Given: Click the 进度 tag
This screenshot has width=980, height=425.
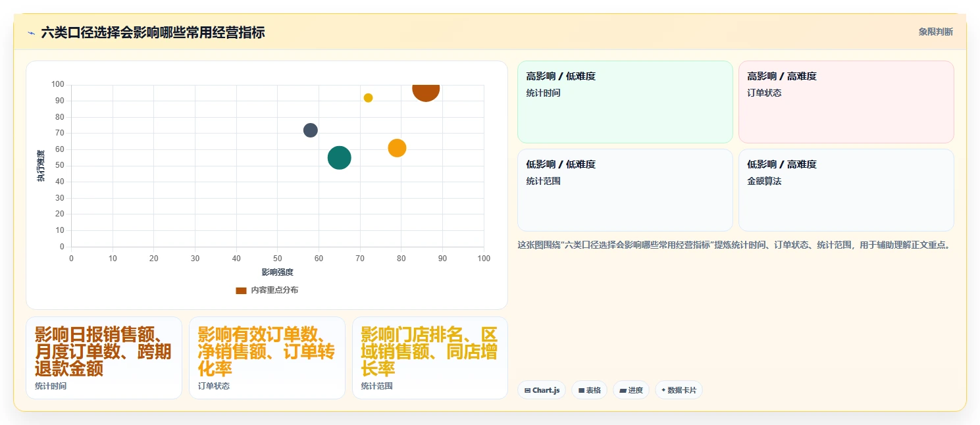Looking at the screenshot, I should (631, 390).
